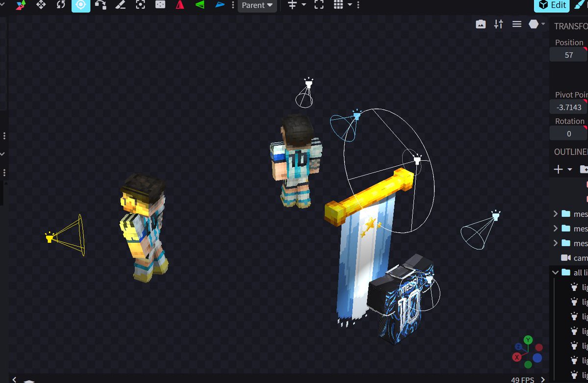This screenshot has width=588, height=383.
Task: Click the multicolor transform gizmo icon
Action: (21, 5)
